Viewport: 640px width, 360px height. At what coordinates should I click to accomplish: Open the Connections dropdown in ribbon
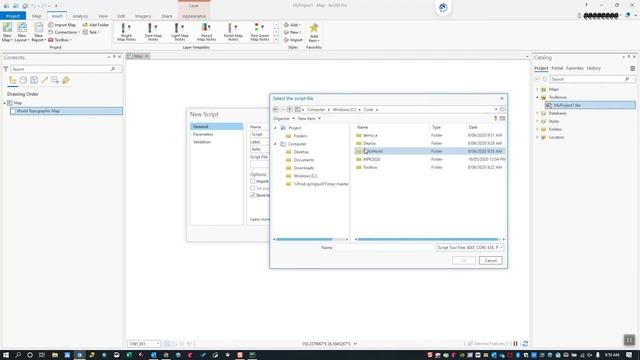(64, 32)
